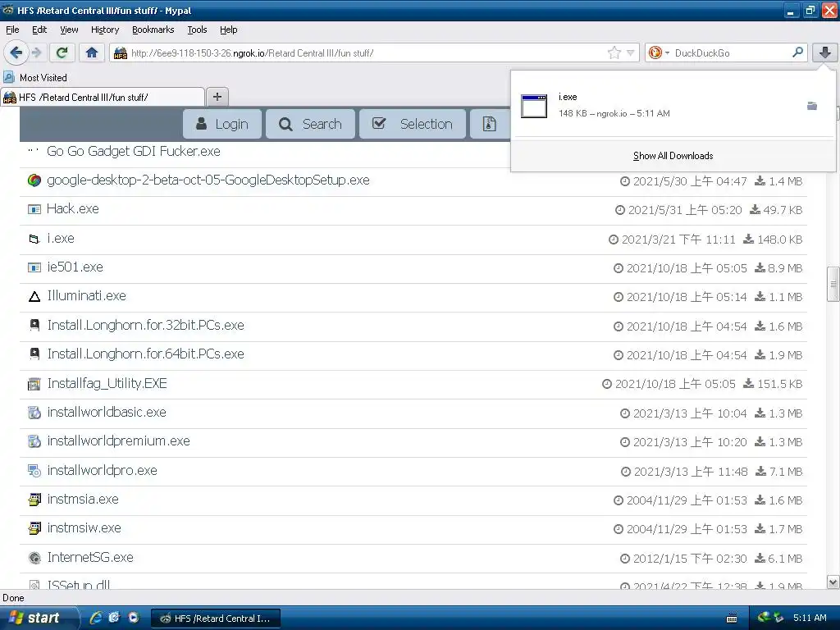Open the History menu
The image size is (840, 630).
click(105, 30)
